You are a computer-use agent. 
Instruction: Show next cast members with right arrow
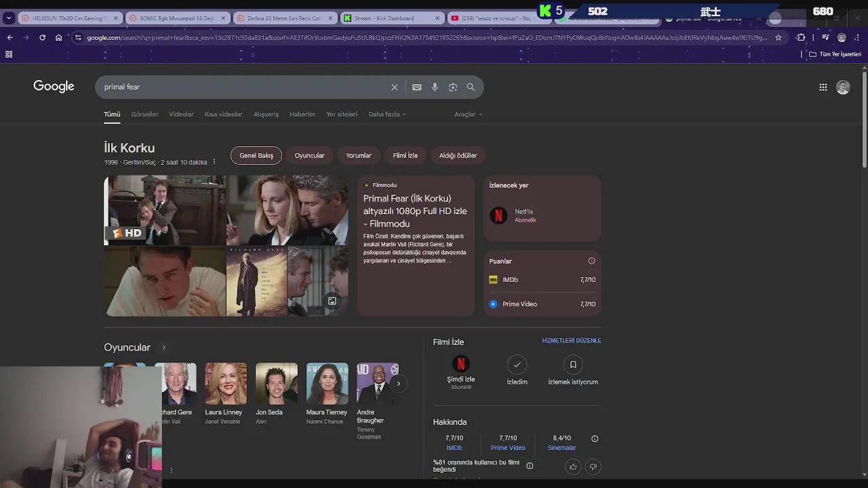[x=398, y=384]
